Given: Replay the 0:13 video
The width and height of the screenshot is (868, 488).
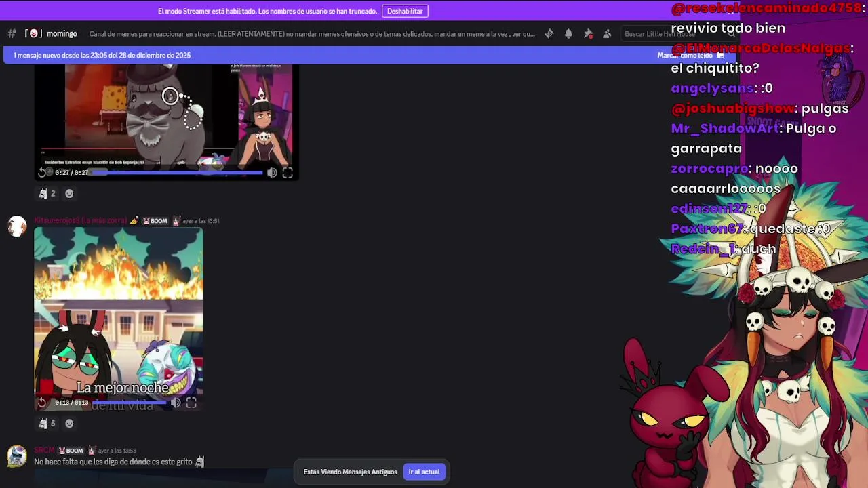Looking at the screenshot, I should point(42,403).
